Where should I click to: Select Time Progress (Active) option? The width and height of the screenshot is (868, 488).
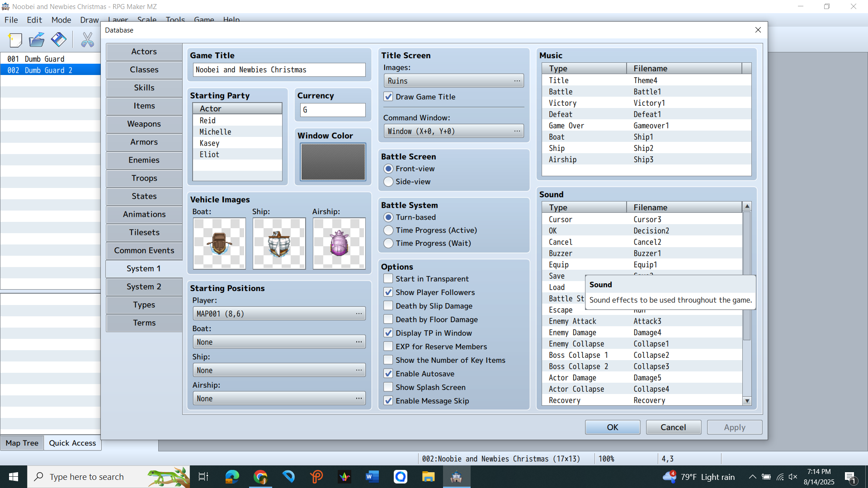388,230
